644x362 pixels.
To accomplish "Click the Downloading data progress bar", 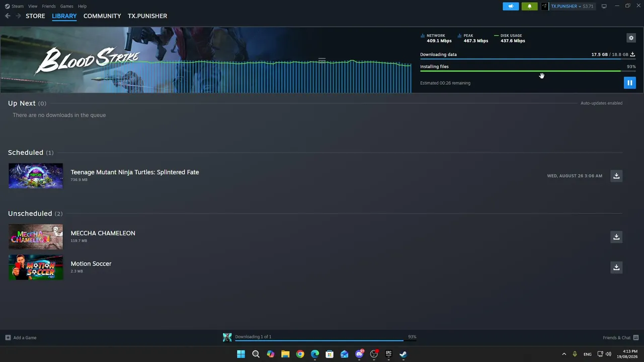I will pos(528,59).
